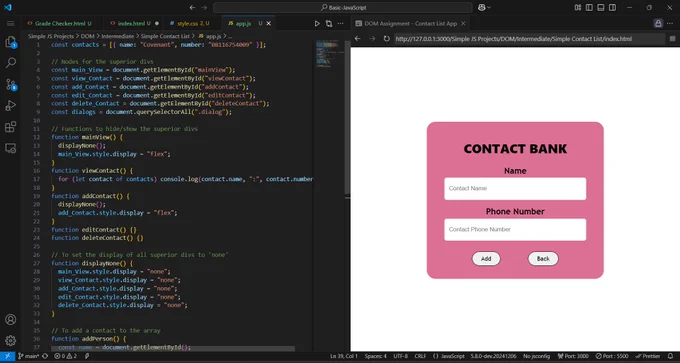
Task: Change indentation via Spaces: 4
Action: point(375,356)
